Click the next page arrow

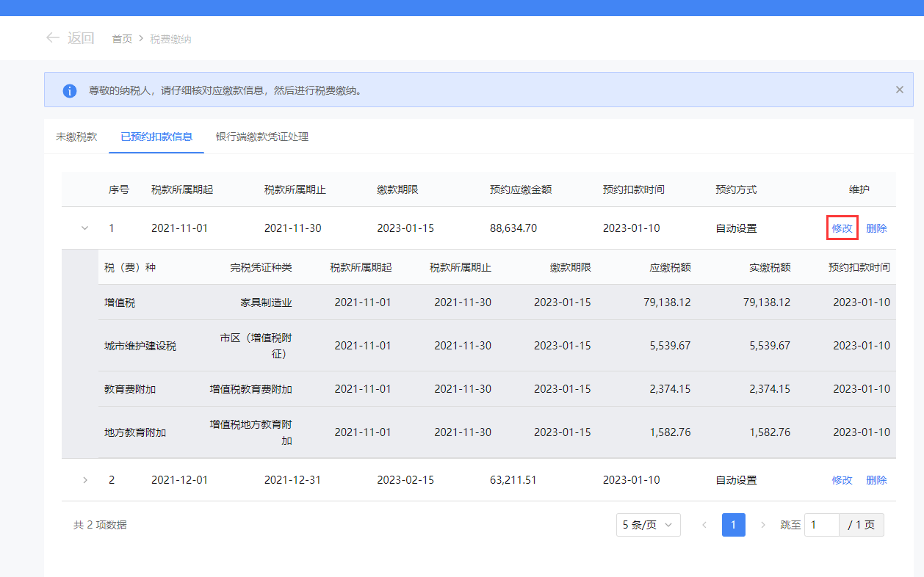click(x=762, y=525)
